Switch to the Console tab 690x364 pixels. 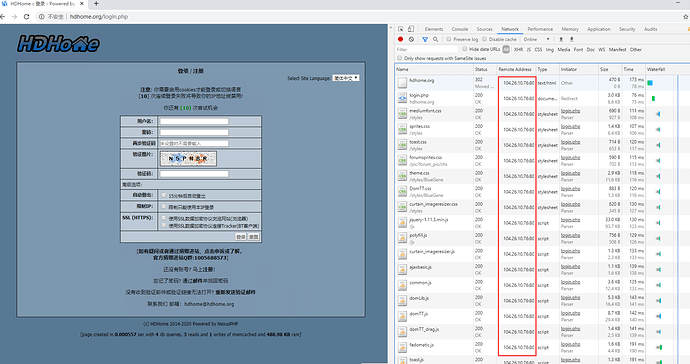click(459, 29)
